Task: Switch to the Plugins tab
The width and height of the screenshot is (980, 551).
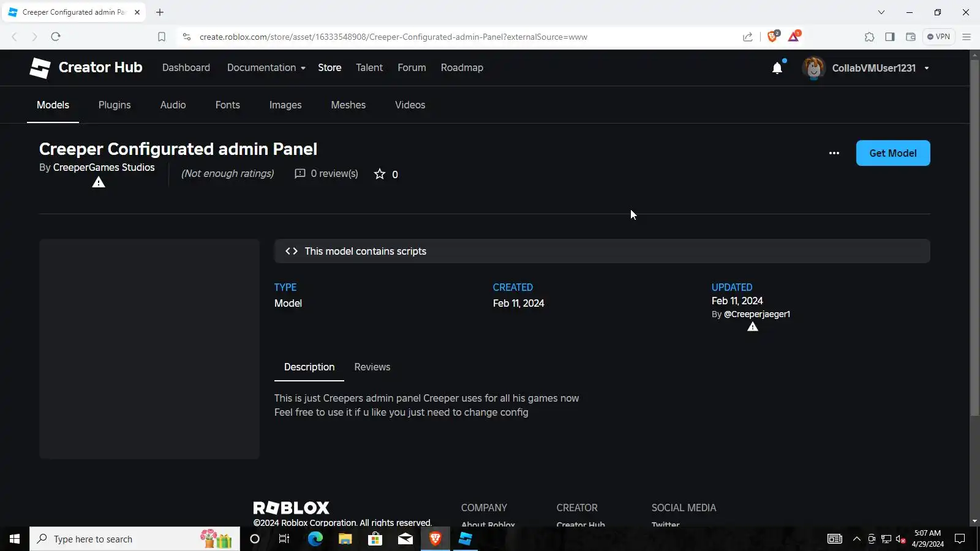Action: 115,105
